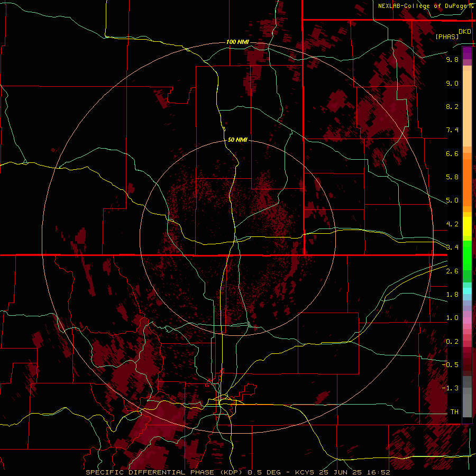Click the "KCYS" radar site identifier
This screenshot has height=476, width=476.
pos(305,472)
